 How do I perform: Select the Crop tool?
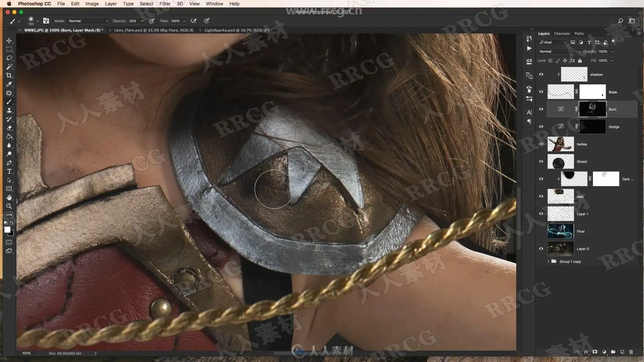click(x=9, y=75)
